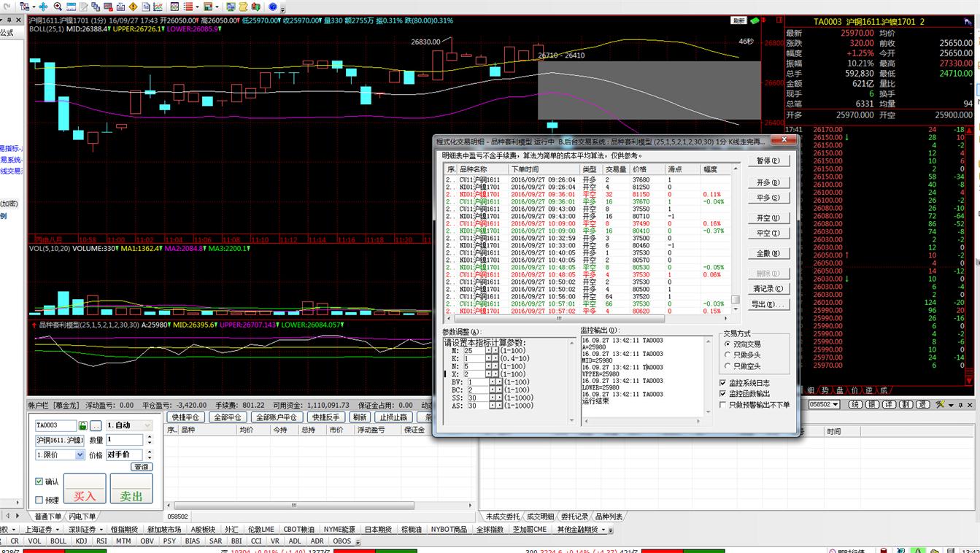Click the 开多 button in dialog

point(768,182)
